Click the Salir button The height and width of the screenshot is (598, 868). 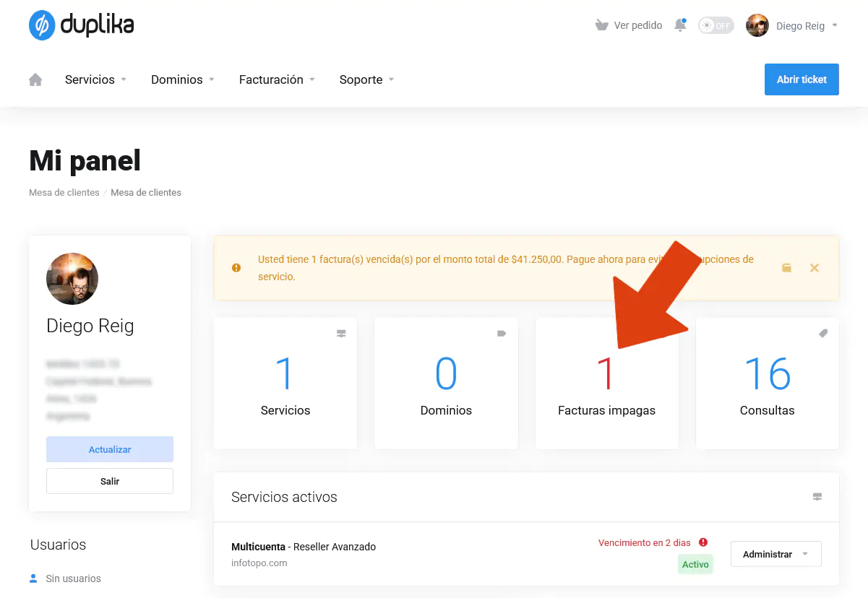click(110, 481)
